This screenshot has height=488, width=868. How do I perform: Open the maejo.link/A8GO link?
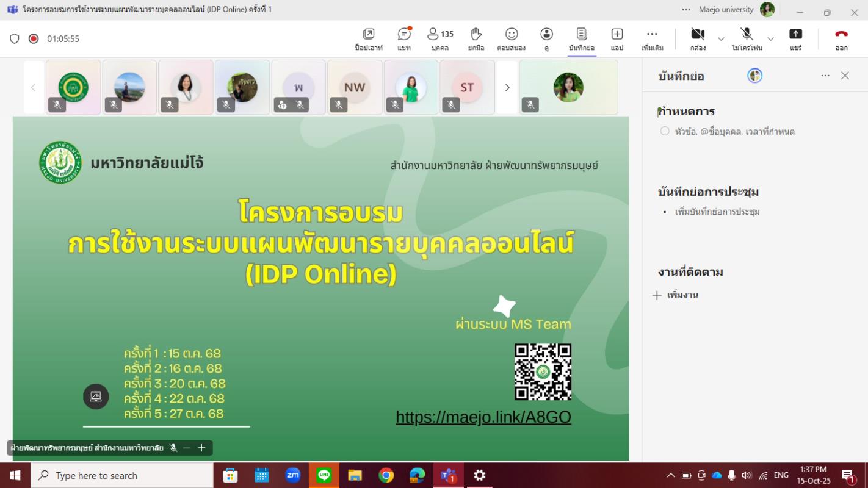coord(483,417)
